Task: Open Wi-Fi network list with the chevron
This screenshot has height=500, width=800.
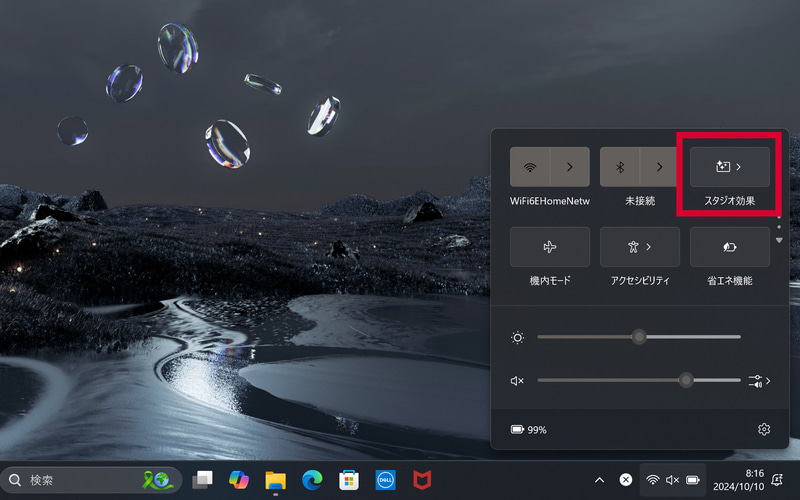Action: (570, 167)
